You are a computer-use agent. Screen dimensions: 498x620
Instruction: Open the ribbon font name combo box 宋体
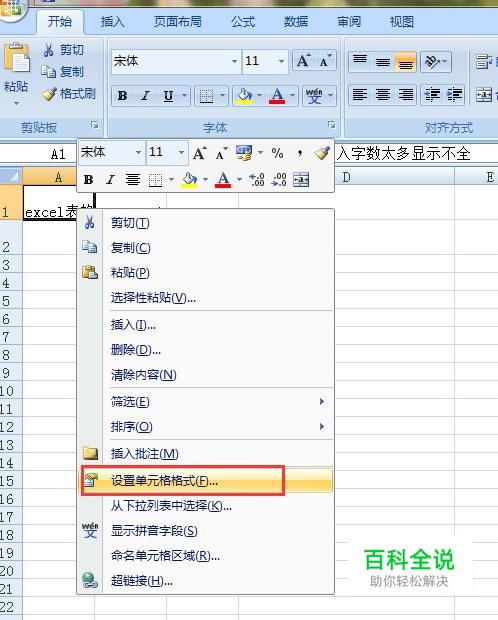176,61
